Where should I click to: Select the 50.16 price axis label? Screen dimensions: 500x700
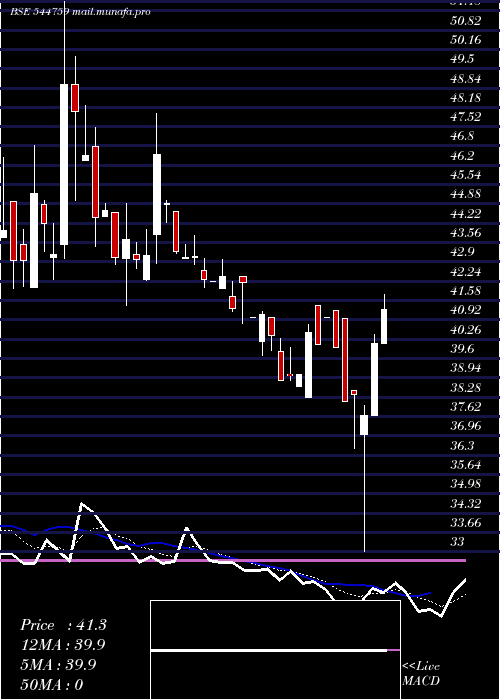pyautogui.click(x=466, y=40)
